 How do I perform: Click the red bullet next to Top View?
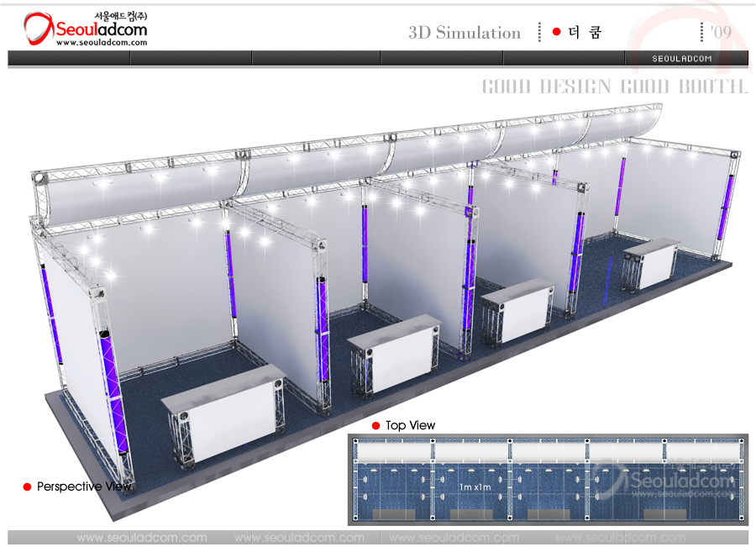(x=377, y=426)
